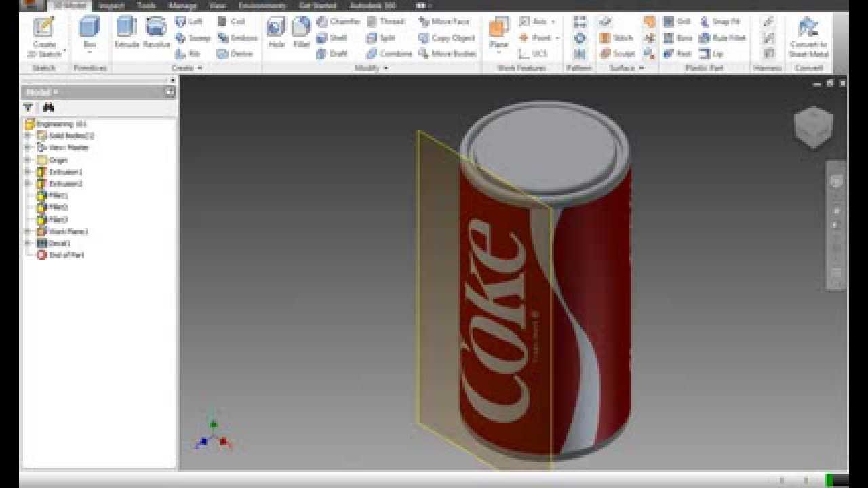868x488 pixels.
Task: Open the browser find binoculars icon
Action: coord(48,107)
